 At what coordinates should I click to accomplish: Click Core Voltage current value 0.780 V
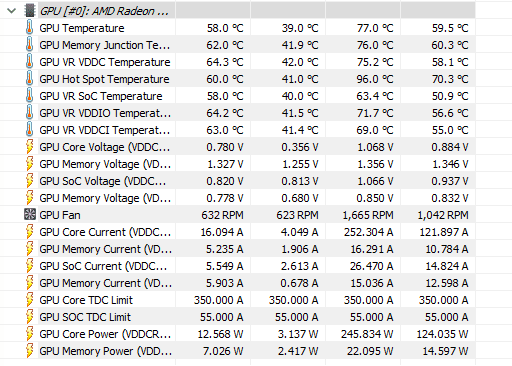point(225,147)
